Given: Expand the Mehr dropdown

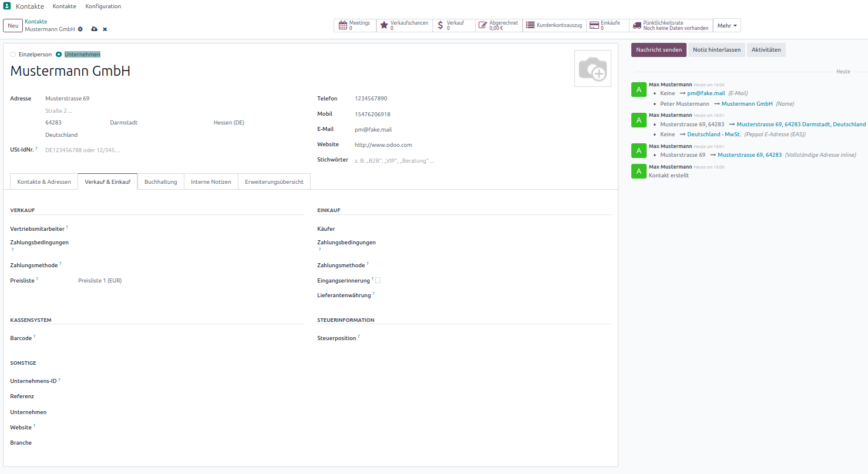Looking at the screenshot, I should [726, 25].
